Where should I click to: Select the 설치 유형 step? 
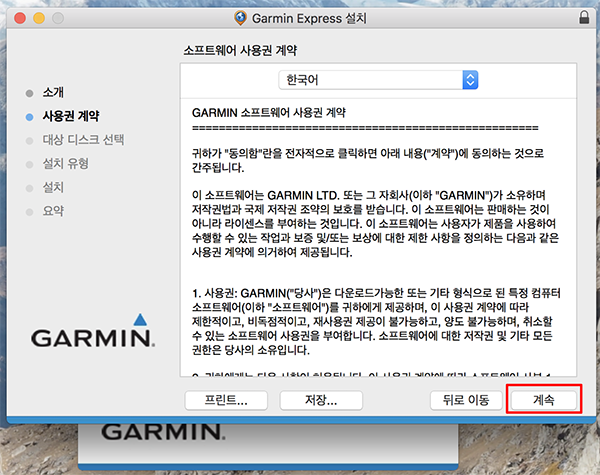(65, 163)
